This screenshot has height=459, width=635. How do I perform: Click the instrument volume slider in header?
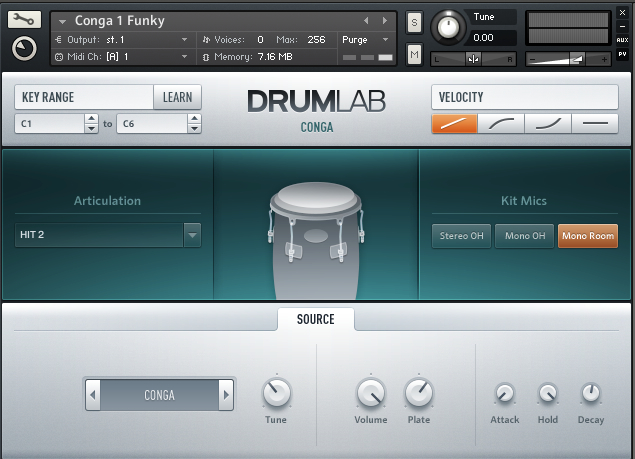pyautogui.click(x=568, y=60)
